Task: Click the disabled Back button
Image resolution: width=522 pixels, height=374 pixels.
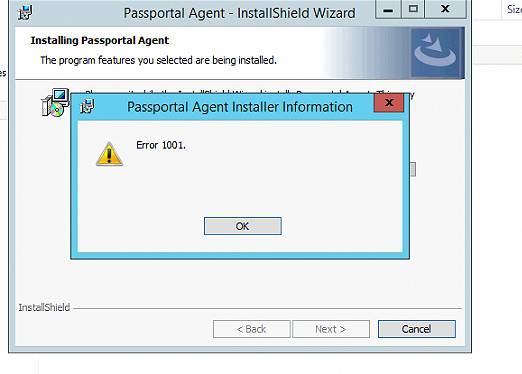Action: tap(252, 329)
